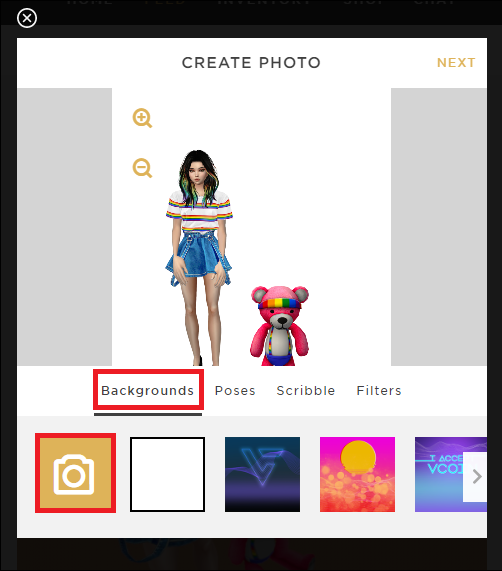
Task: Click the pink teddy bear in preview
Action: point(280,326)
